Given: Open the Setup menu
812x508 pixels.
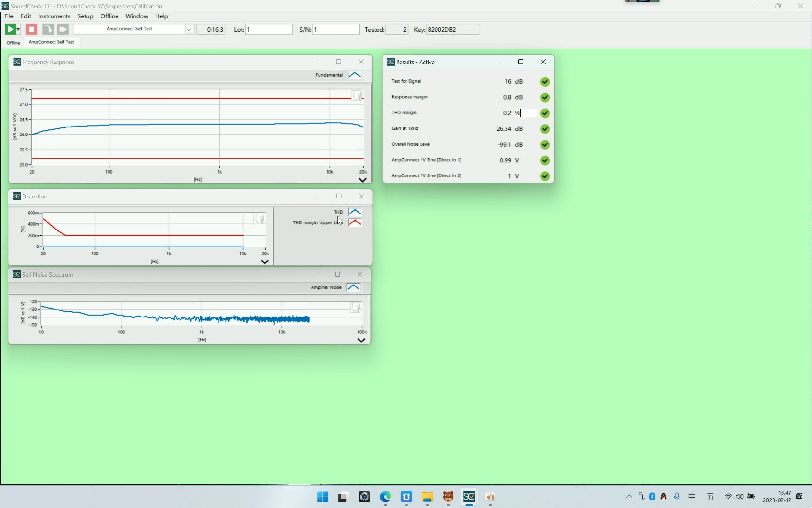Looking at the screenshot, I should tap(85, 16).
